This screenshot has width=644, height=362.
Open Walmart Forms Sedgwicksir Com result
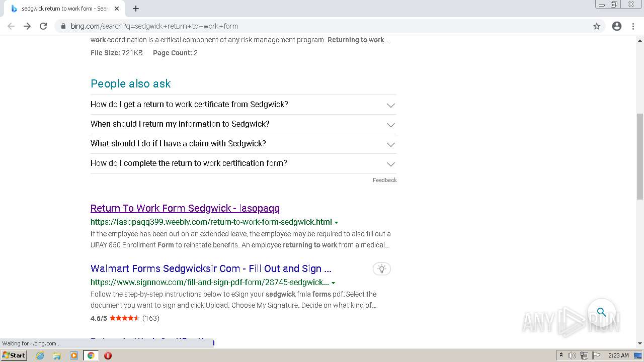(x=211, y=268)
